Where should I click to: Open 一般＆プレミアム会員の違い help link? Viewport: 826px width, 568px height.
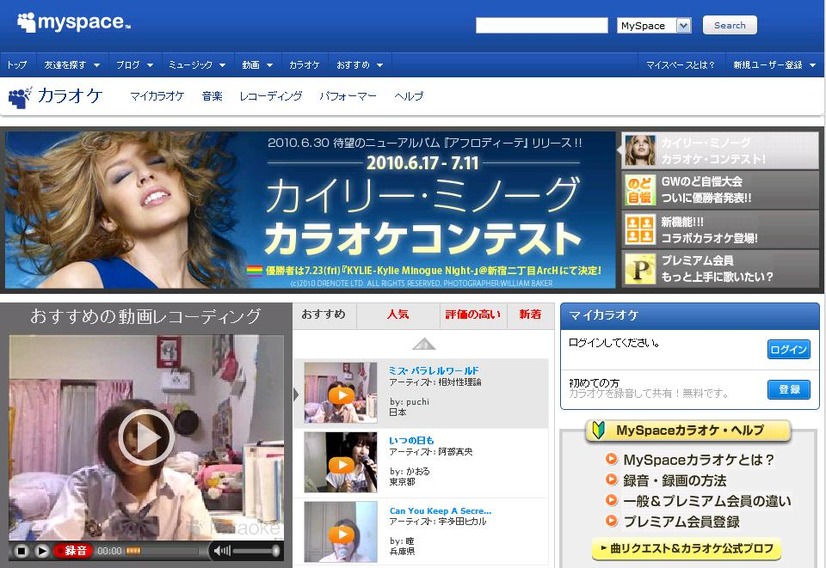click(x=707, y=501)
